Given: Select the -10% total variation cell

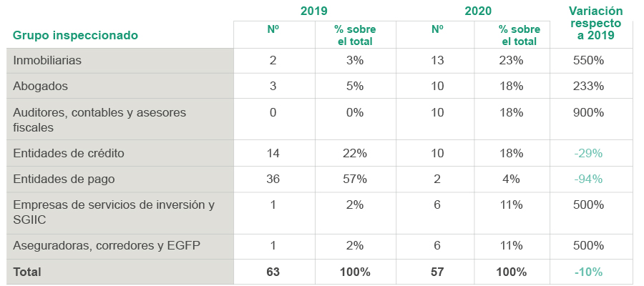Looking at the screenshot, I should point(589,272).
